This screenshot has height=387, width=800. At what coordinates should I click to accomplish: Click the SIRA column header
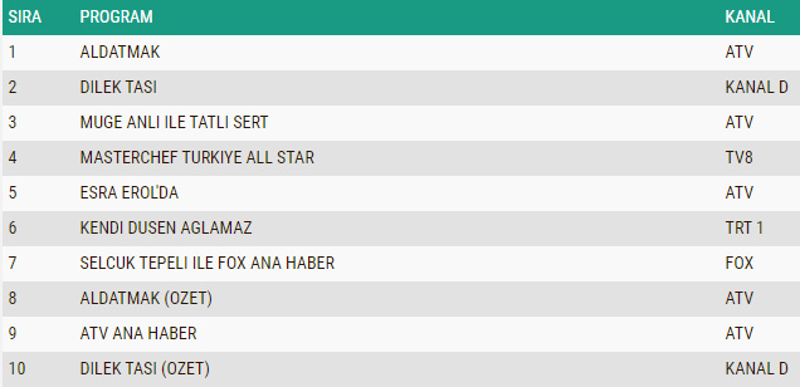click(24, 17)
